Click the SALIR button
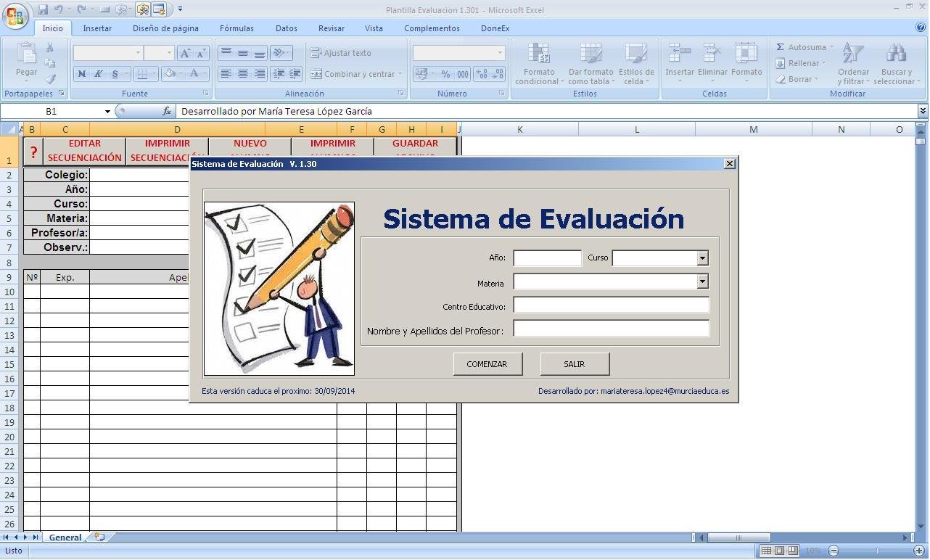This screenshot has width=930, height=560. [575, 364]
